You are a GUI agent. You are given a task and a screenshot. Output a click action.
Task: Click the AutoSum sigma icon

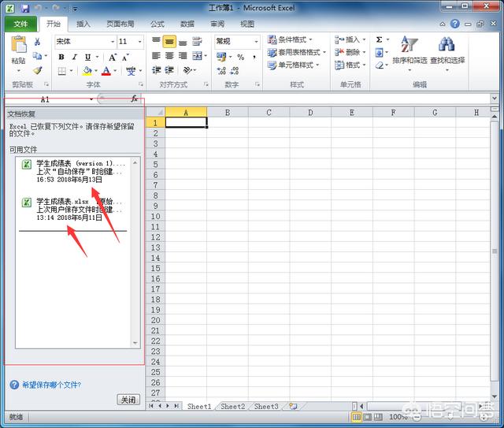[x=379, y=39]
